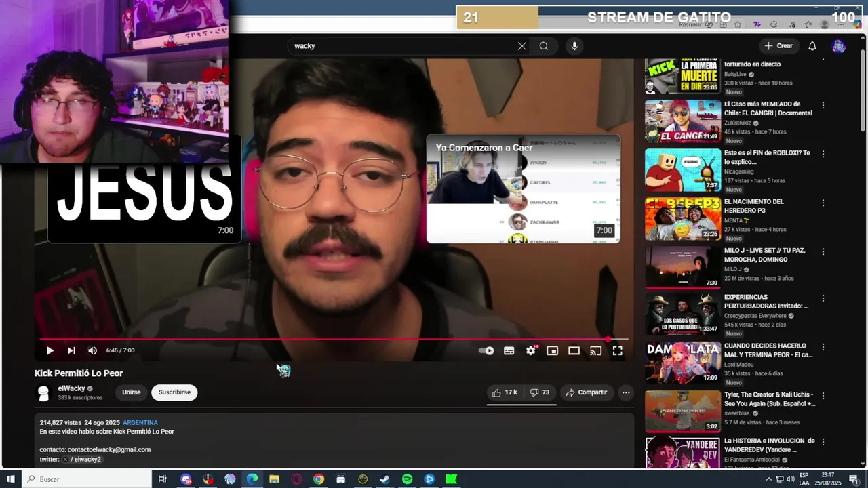Click the ARGENTINA location link
Image resolution: width=868 pixels, height=488 pixels.
[x=140, y=423]
